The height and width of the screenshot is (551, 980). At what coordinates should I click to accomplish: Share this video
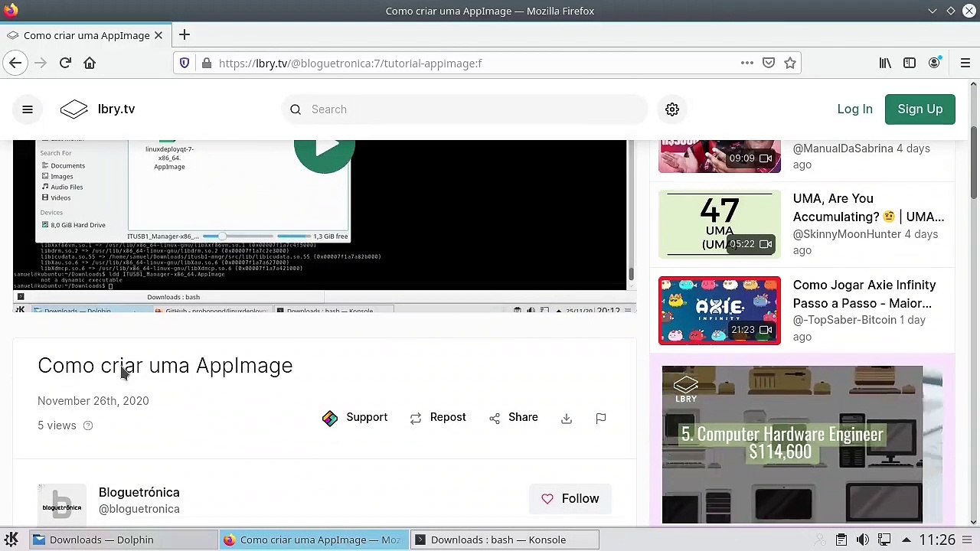[514, 418]
